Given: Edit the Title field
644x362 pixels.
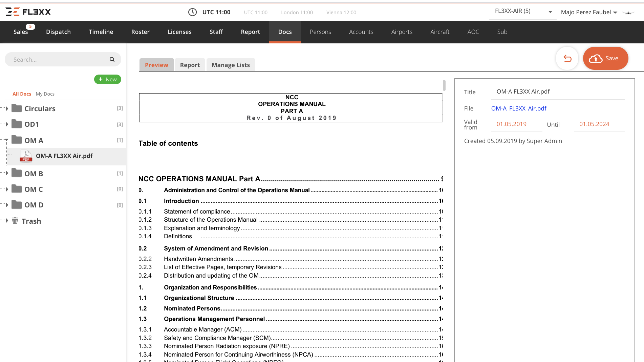Looking at the screenshot, I should [558, 92].
